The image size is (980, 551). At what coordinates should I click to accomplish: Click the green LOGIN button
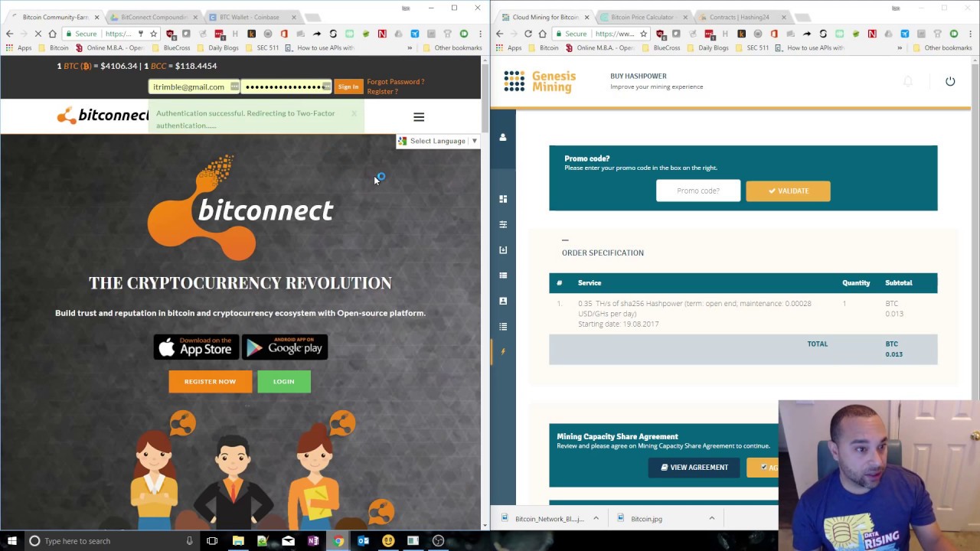tap(284, 381)
